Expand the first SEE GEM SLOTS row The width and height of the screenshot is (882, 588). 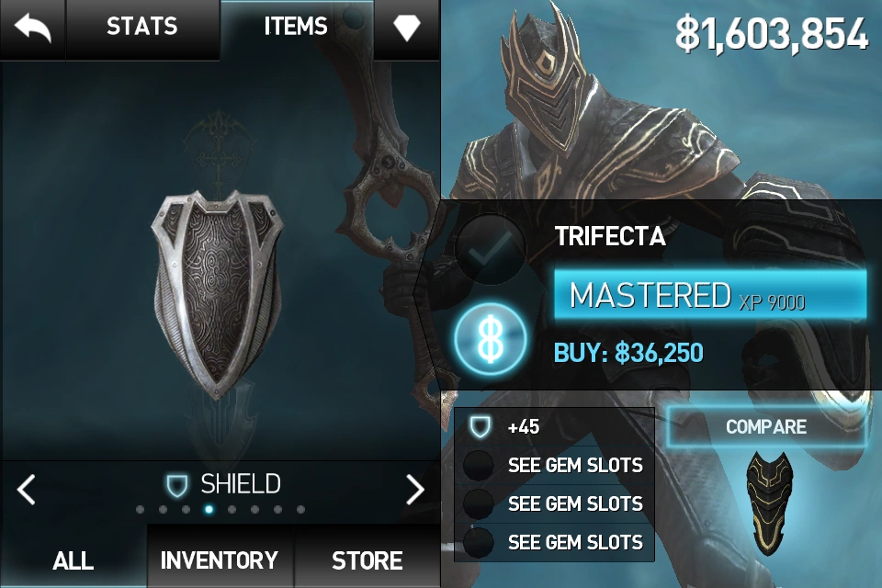[554, 466]
